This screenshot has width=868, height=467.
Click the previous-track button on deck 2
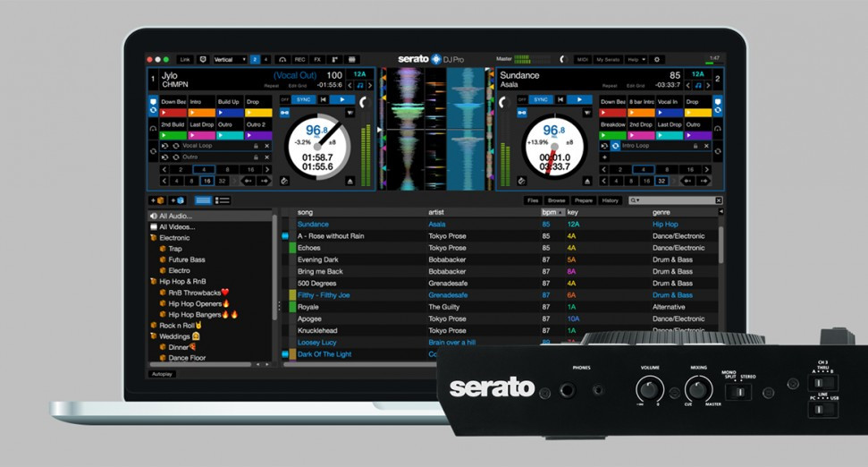pyautogui.click(x=560, y=99)
